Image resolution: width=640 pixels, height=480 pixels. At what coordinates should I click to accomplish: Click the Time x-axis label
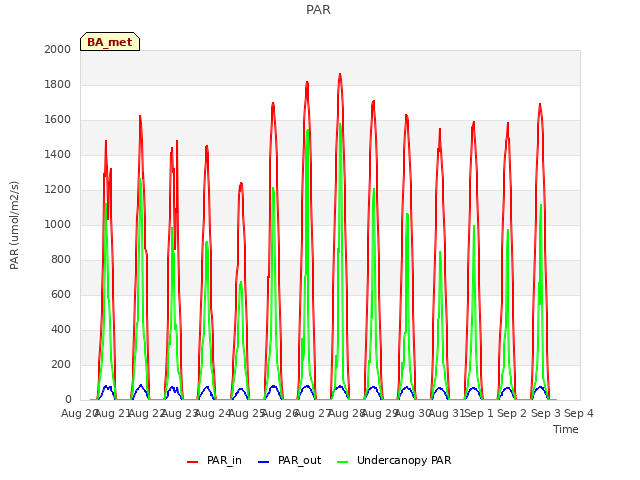tap(565, 429)
